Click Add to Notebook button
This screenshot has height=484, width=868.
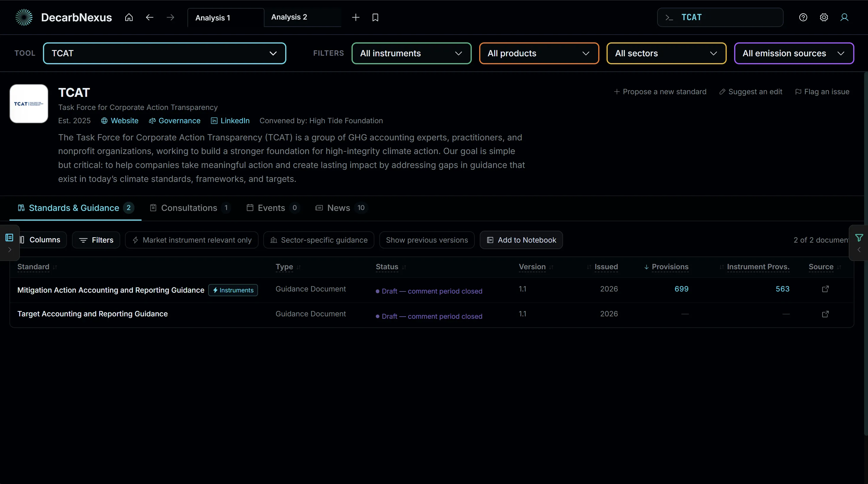pos(521,240)
